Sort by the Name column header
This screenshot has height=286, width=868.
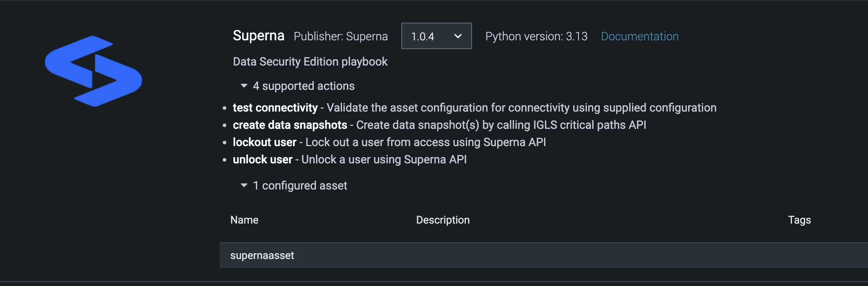click(x=244, y=220)
